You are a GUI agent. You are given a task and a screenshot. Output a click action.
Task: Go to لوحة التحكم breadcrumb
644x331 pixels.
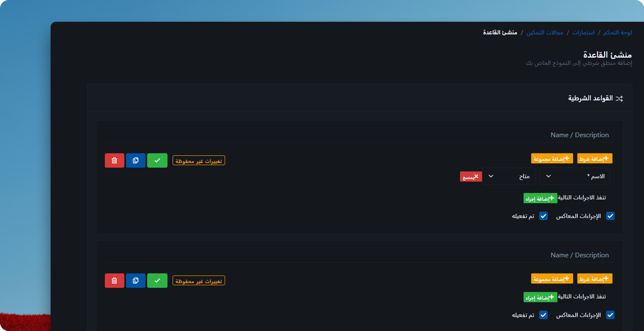point(617,33)
